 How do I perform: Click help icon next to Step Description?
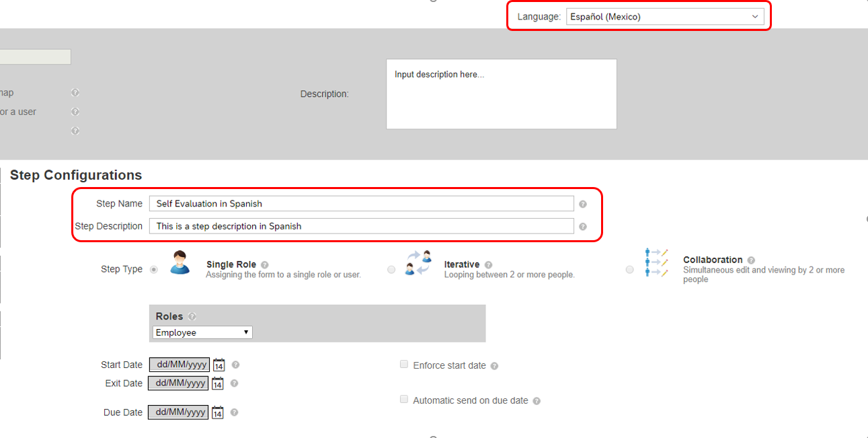coord(583,227)
